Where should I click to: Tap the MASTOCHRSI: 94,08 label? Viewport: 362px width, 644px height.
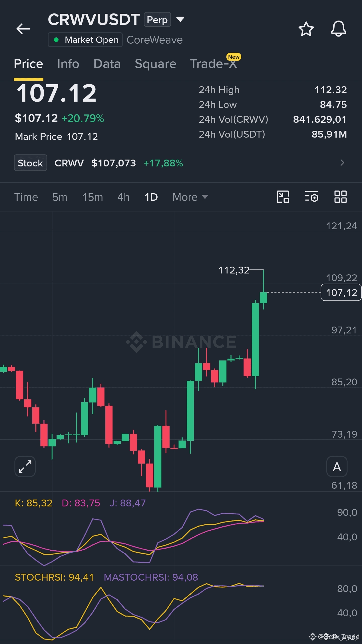point(151,577)
